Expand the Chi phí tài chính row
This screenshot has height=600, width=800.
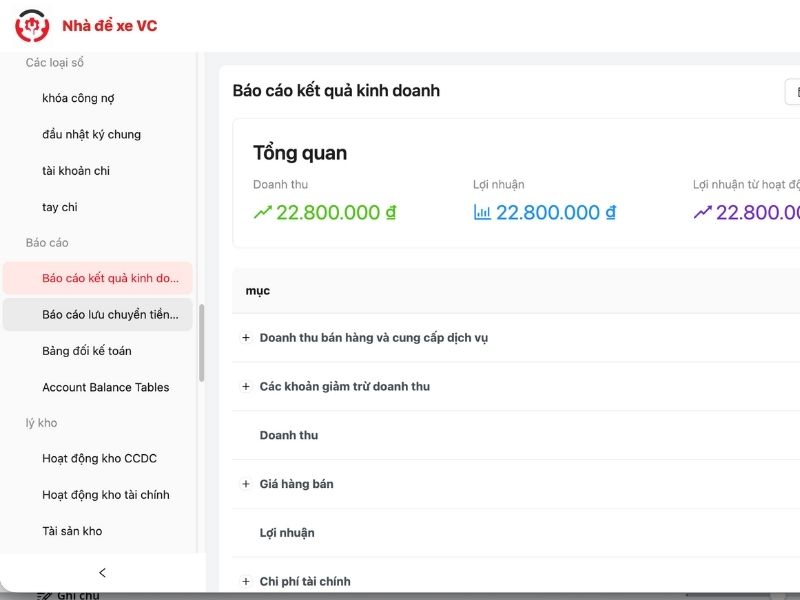[x=246, y=581]
